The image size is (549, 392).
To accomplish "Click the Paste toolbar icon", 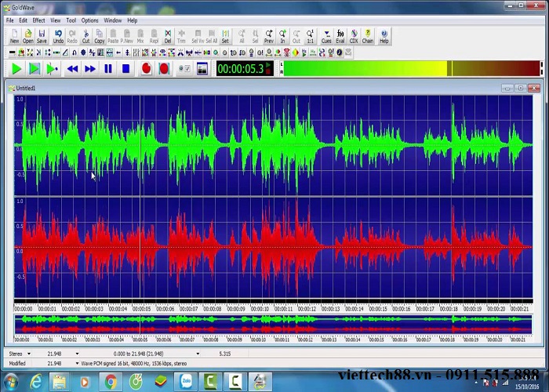I will 113,36.
